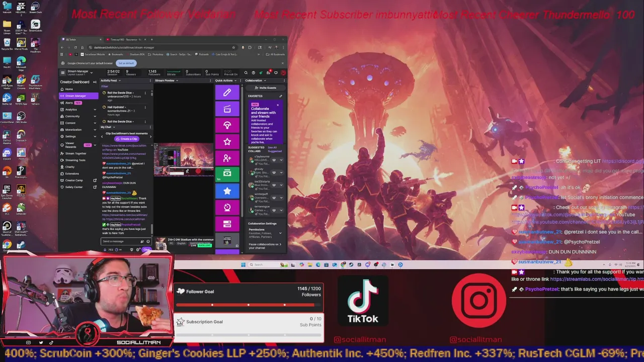The width and height of the screenshot is (644, 362).
Task: Click the green run ad quick action tile
Action: 227,174
